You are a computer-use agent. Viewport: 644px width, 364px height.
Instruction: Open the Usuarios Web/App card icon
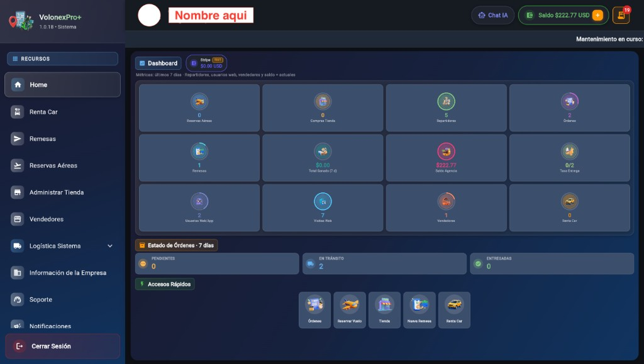(199, 202)
